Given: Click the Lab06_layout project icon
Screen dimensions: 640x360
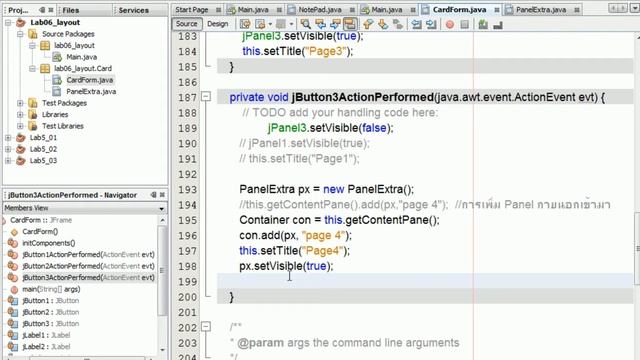Looking at the screenshot, I should (x=20, y=22).
